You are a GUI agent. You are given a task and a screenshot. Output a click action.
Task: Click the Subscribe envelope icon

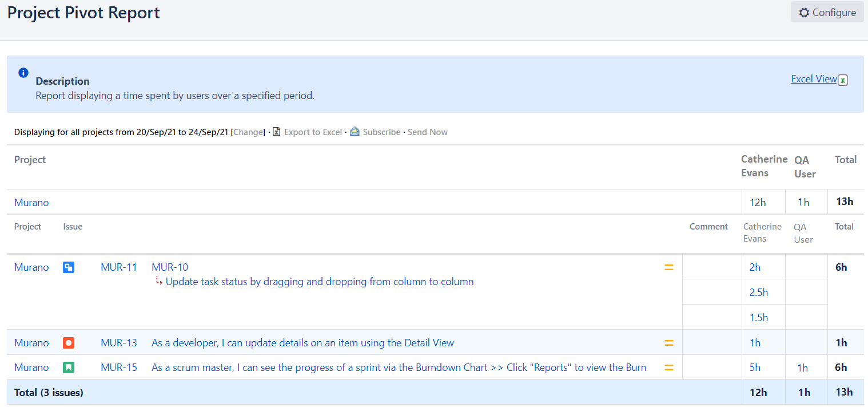tap(355, 132)
